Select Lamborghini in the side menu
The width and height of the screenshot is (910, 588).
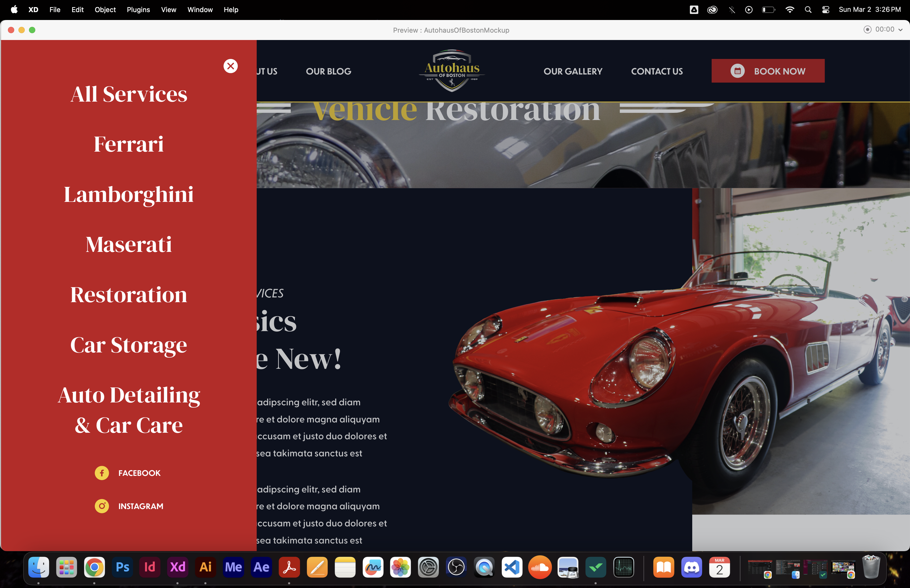129,194
